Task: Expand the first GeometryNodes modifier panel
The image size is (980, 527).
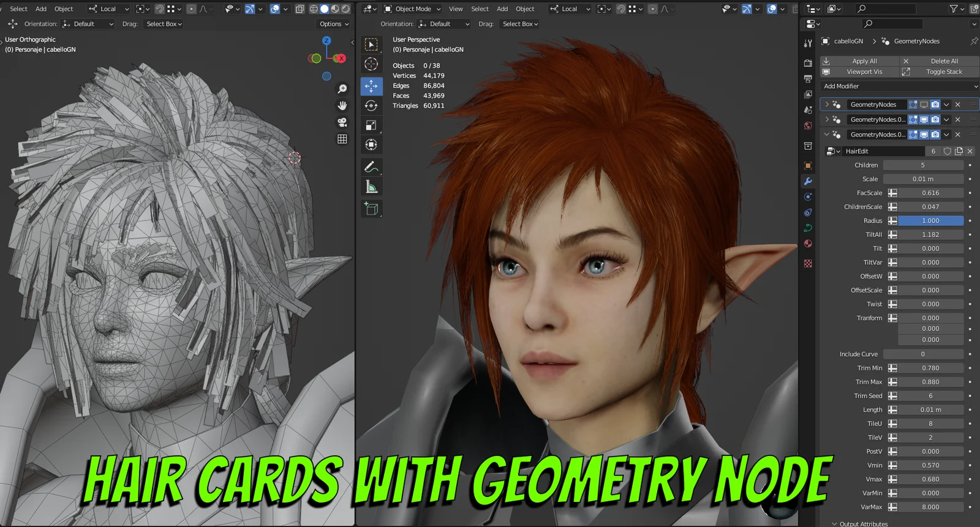Action: tap(827, 105)
